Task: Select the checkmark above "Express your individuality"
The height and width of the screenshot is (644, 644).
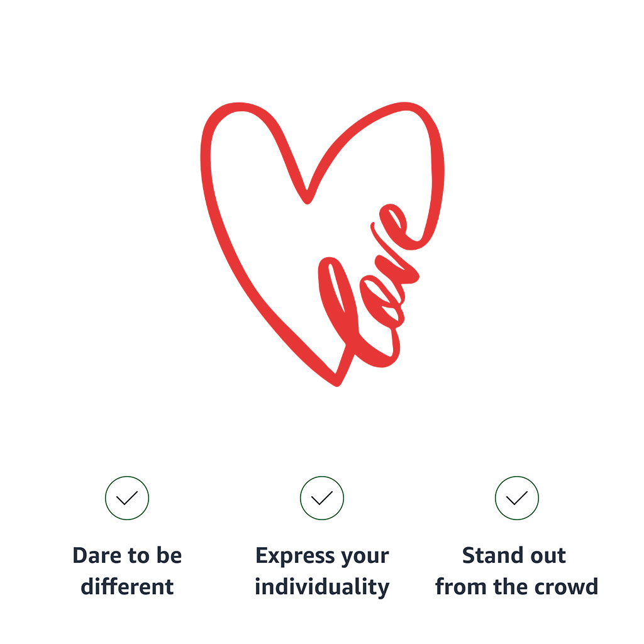Action: (x=322, y=498)
